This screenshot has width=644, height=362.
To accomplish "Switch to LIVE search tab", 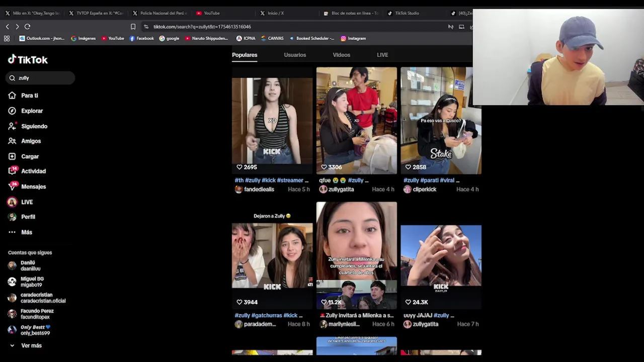I will (x=382, y=55).
